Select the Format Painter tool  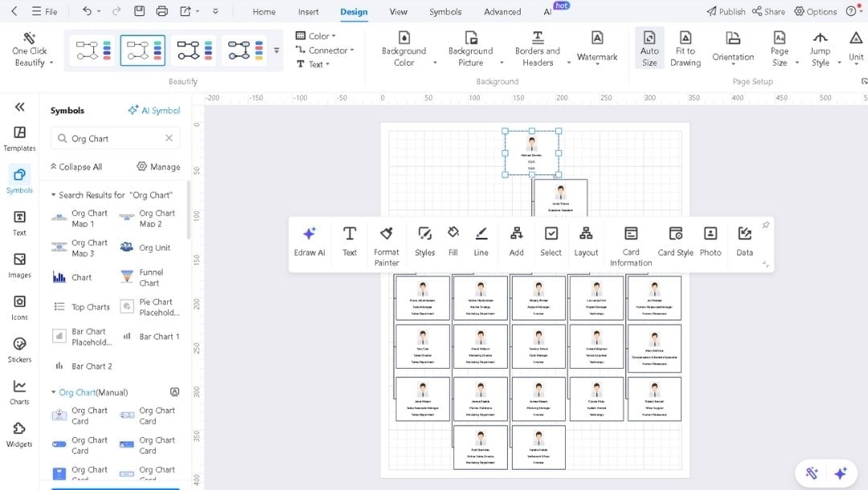click(x=386, y=242)
